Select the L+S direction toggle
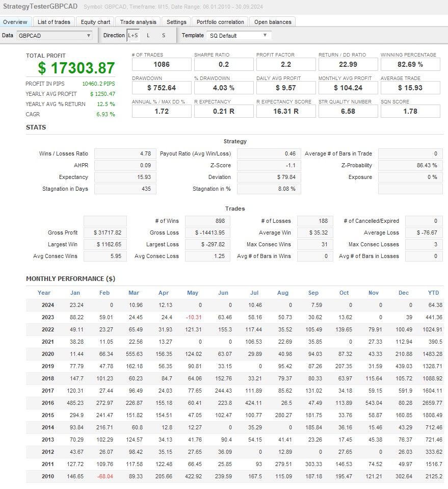Viewport: 448px width, 489px height. point(133,35)
